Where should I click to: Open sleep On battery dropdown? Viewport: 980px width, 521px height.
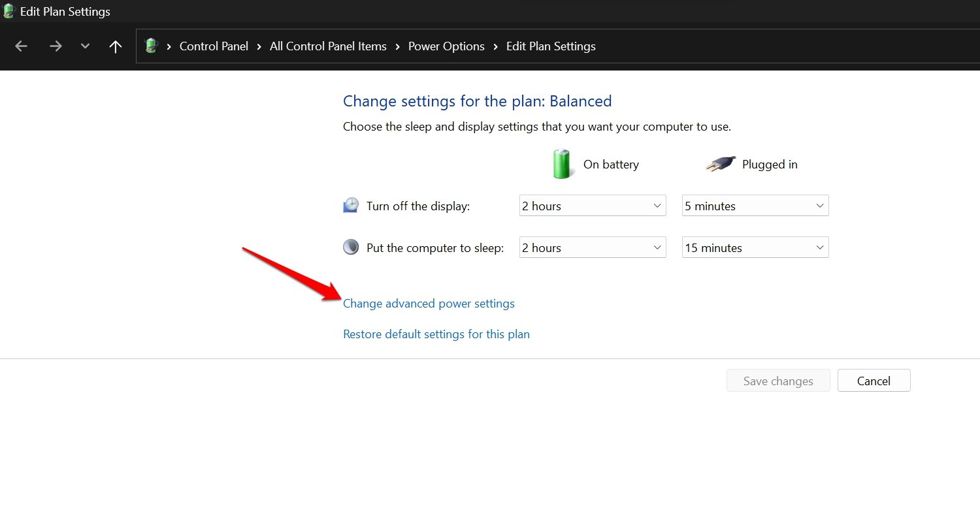[593, 247]
